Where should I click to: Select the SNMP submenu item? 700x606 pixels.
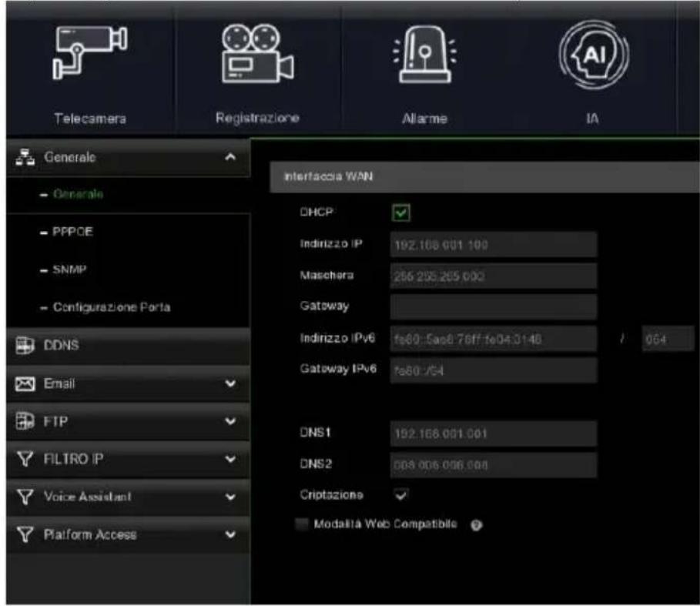click(128, 270)
